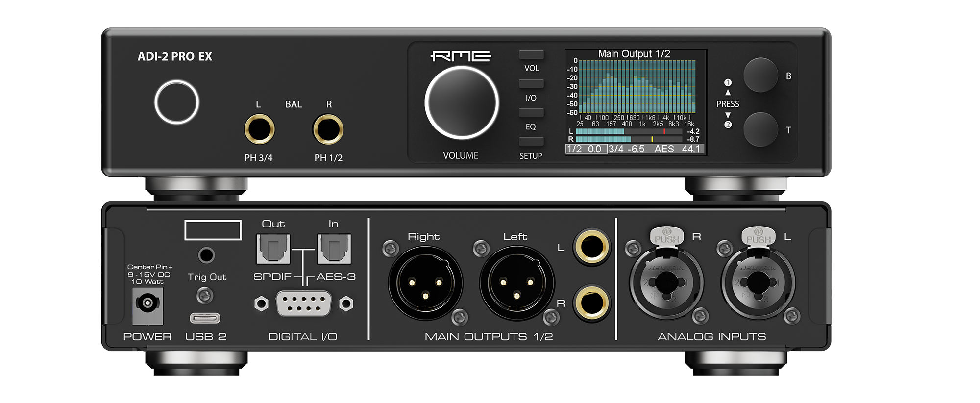Screen dimensions: 980x403
Task: Click the AES-3 label
Action: 336,277
